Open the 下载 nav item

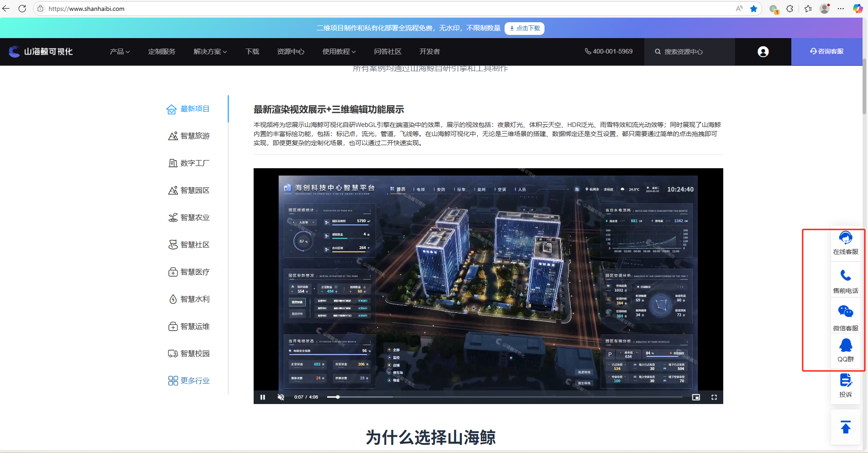(x=252, y=52)
